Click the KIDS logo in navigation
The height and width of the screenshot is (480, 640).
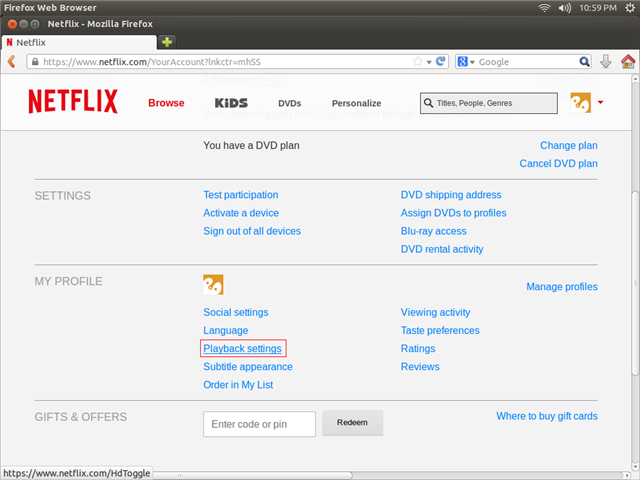tap(231, 103)
